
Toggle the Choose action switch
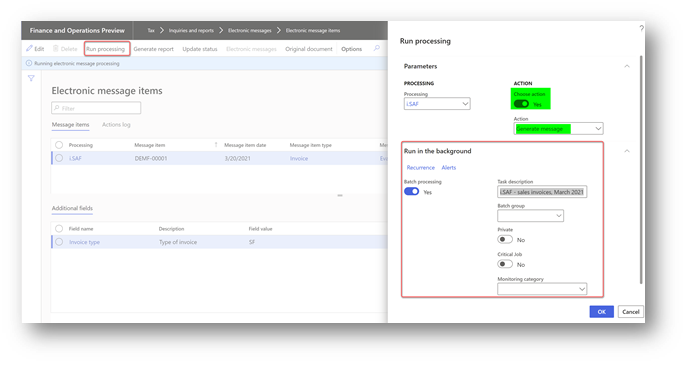pyautogui.click(x=521, y=104)
